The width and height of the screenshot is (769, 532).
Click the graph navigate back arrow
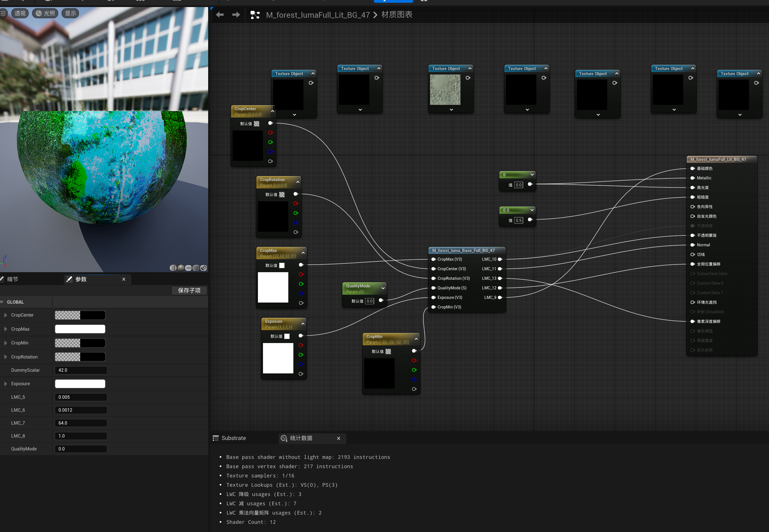pos(220,15)
